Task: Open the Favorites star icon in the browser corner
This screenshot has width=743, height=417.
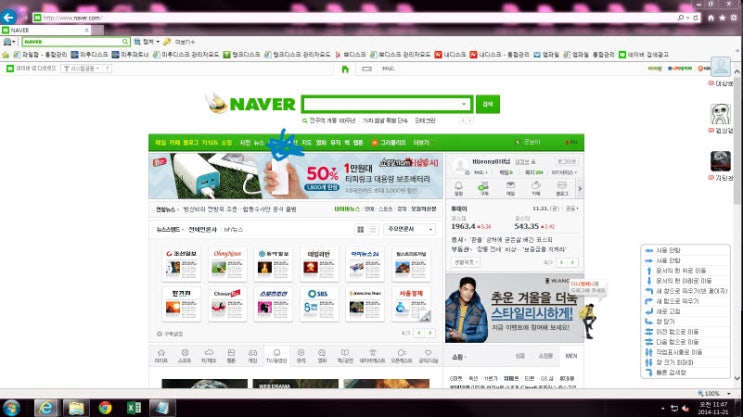Action: (x=722, y=18)
